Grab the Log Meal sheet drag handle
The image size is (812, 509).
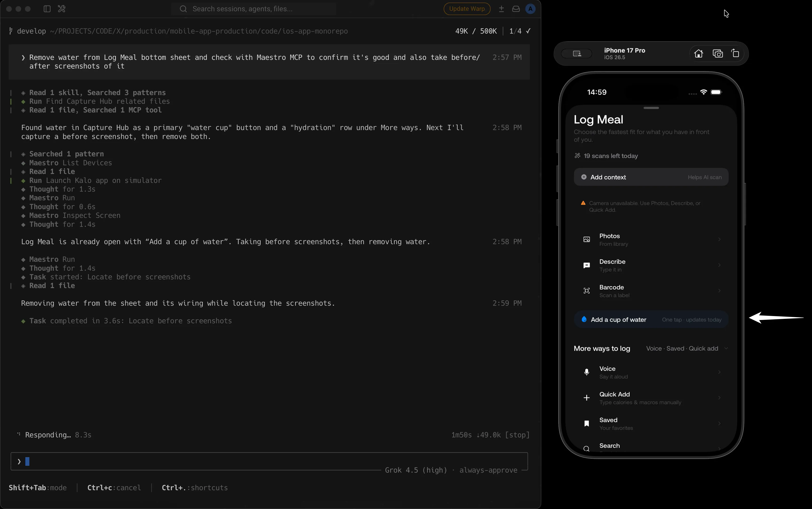[651, 108]
